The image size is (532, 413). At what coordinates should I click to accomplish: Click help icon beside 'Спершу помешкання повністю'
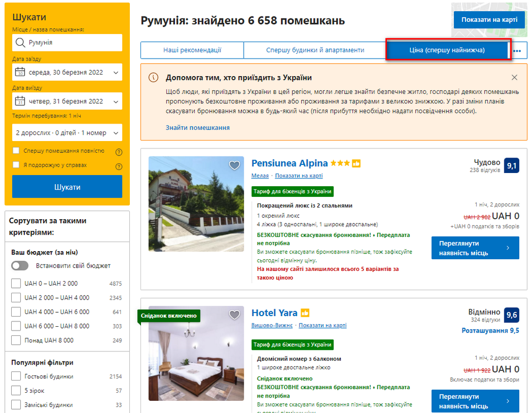[x=119, y=152]
